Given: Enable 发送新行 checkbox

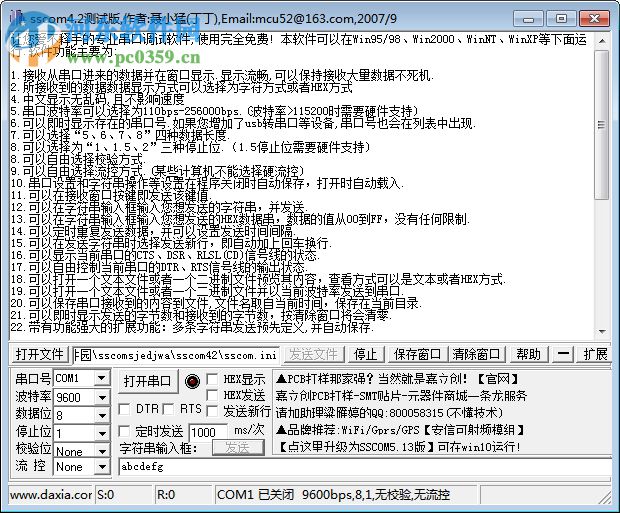Looking at the screenshot, I should click(212, 411).
